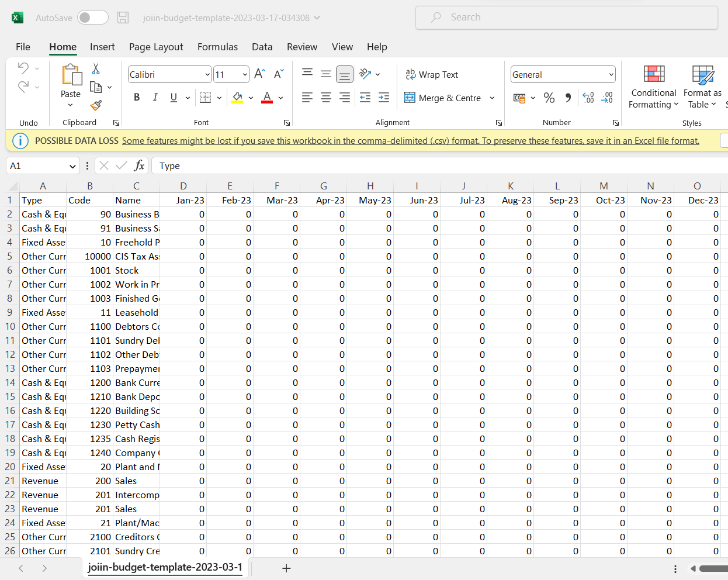Click the Insert Function fx icon
The height and width of the screenshot is (580, 728).
(x=139, y=165)
